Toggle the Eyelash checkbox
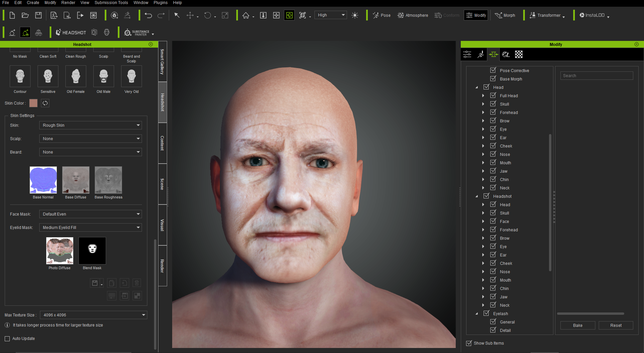 coord(486,313)
